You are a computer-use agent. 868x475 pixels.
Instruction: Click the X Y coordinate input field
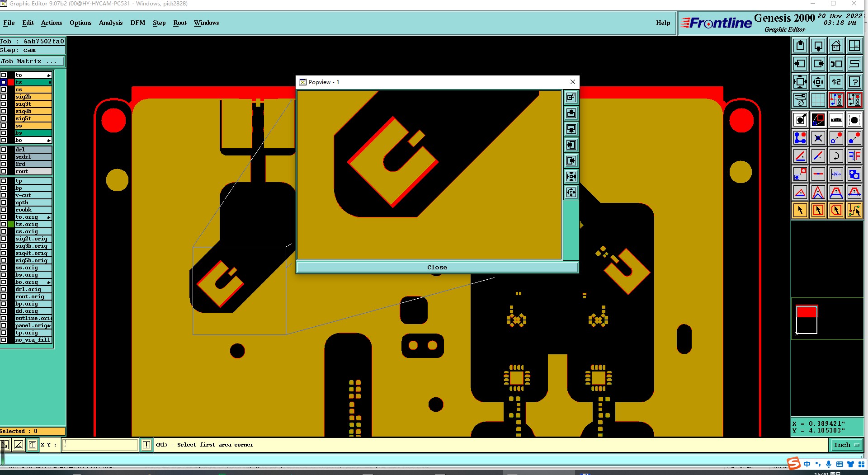[x=100, y=445]
